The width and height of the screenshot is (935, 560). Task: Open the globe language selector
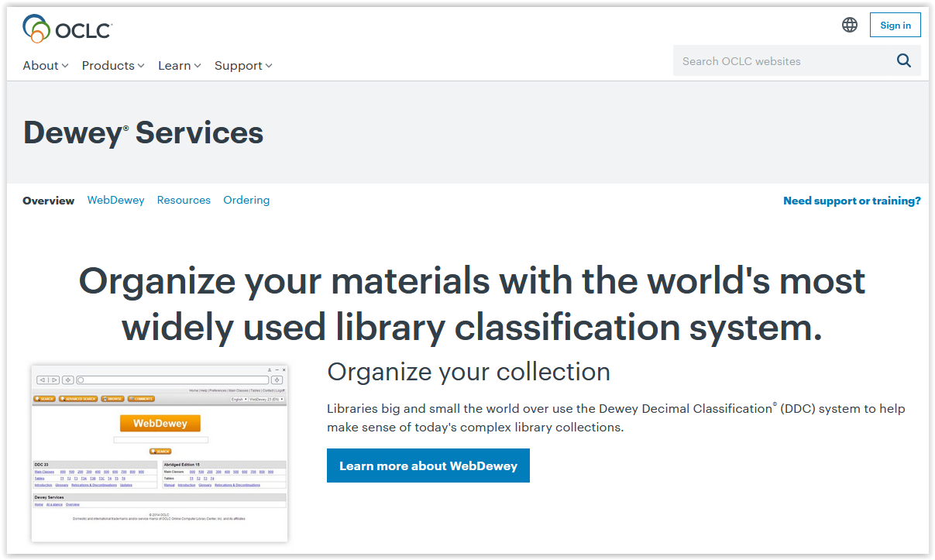click(x=850, y=25)
